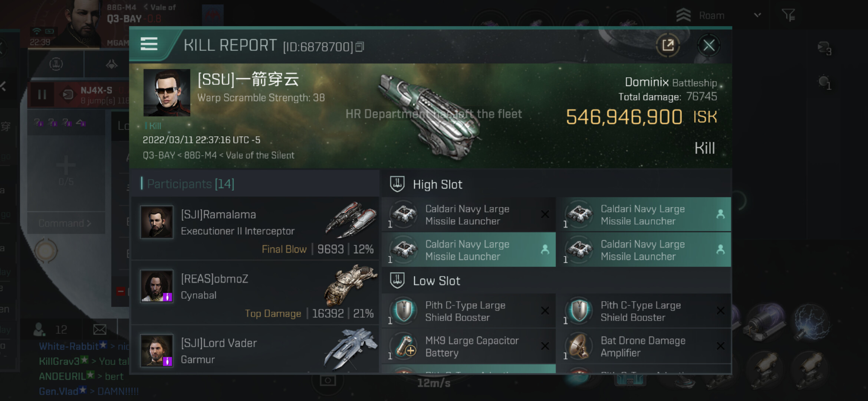Open the Command fleet expander
This screenshot has width=868, height=401.
point(65,223)
